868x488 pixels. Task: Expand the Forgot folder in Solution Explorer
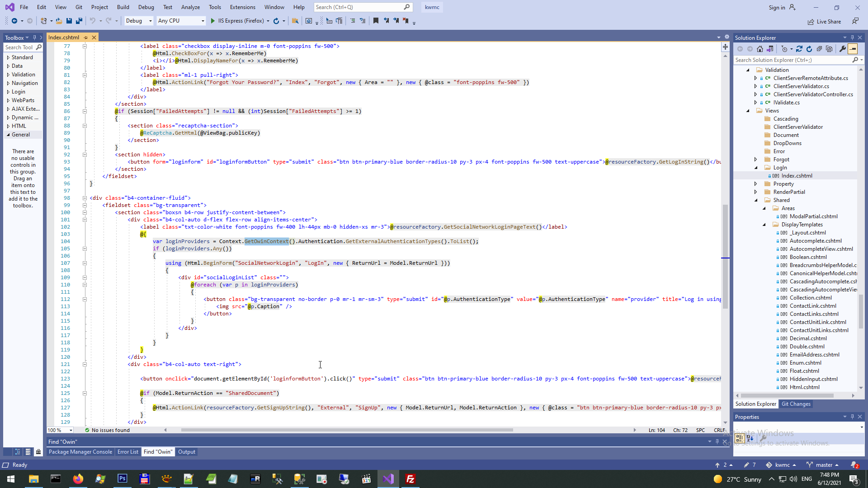755,160
